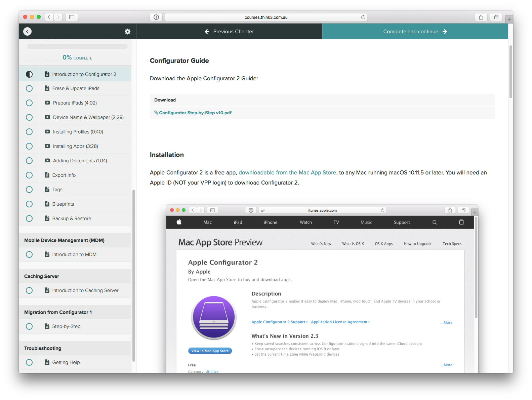Open a new tab with plus button

pyautogui.click(x=509, y=19)
